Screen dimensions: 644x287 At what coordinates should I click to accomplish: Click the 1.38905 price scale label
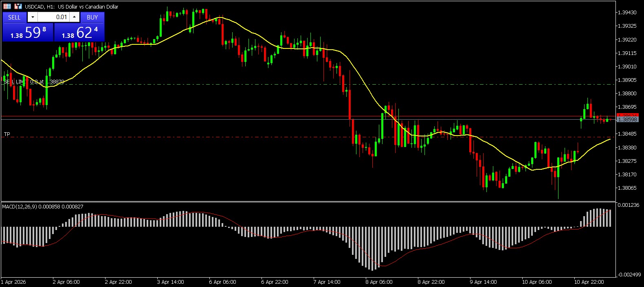(x=627, y=80)
